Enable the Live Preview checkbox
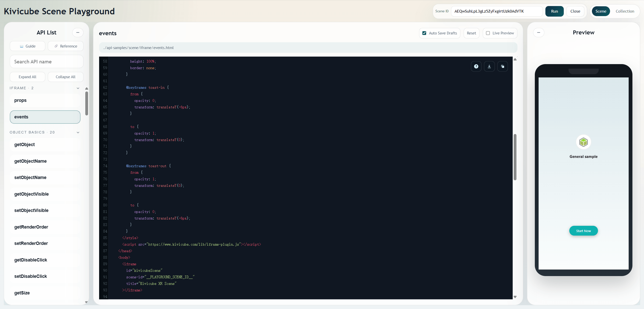 (488, 33)
